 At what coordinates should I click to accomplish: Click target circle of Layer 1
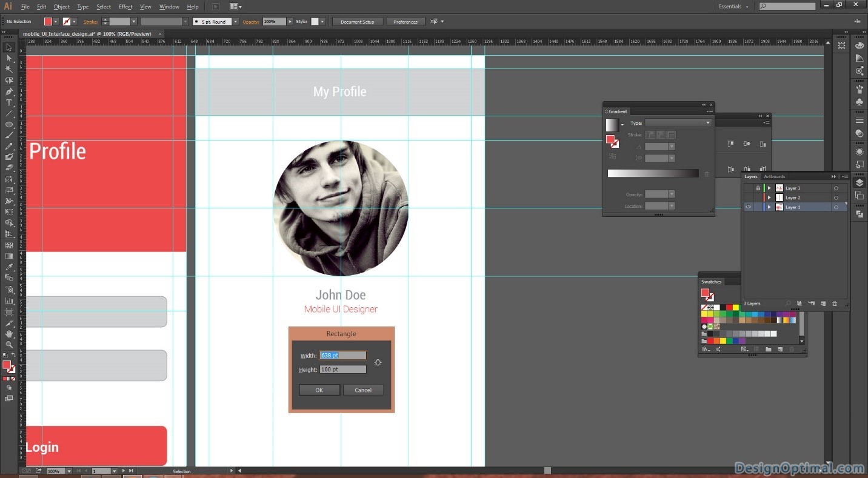[836, 207]
